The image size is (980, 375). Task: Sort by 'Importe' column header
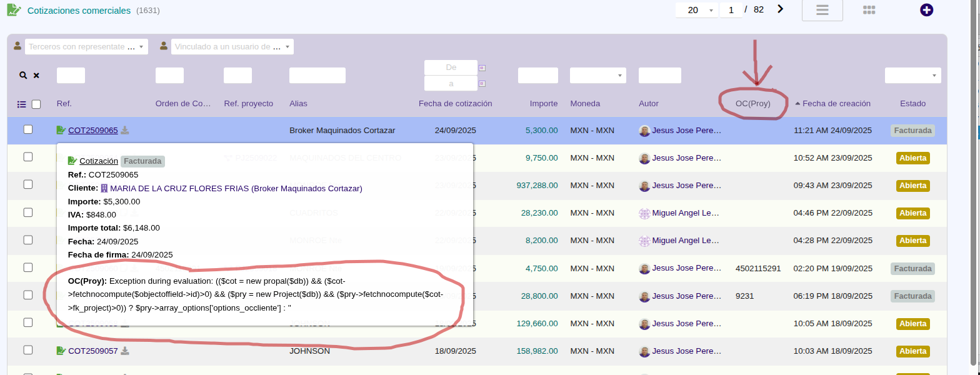[x=544, y=104]
